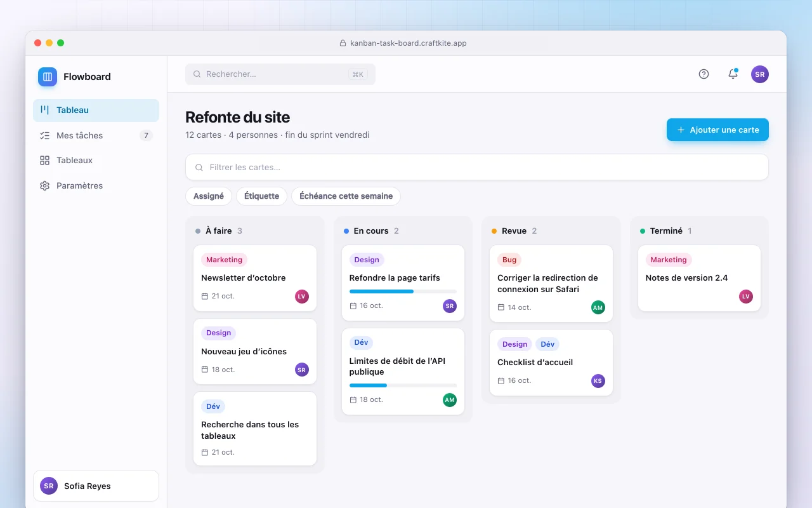This screenshot has height=508, width=812.
Task: Open notifications bell icon
Action: point(733,74)
